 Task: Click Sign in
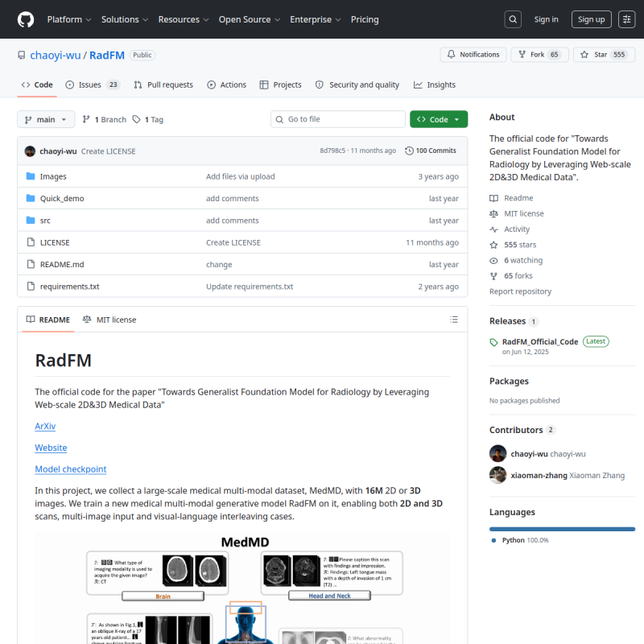pyautogui.click(x=546, y=19)
